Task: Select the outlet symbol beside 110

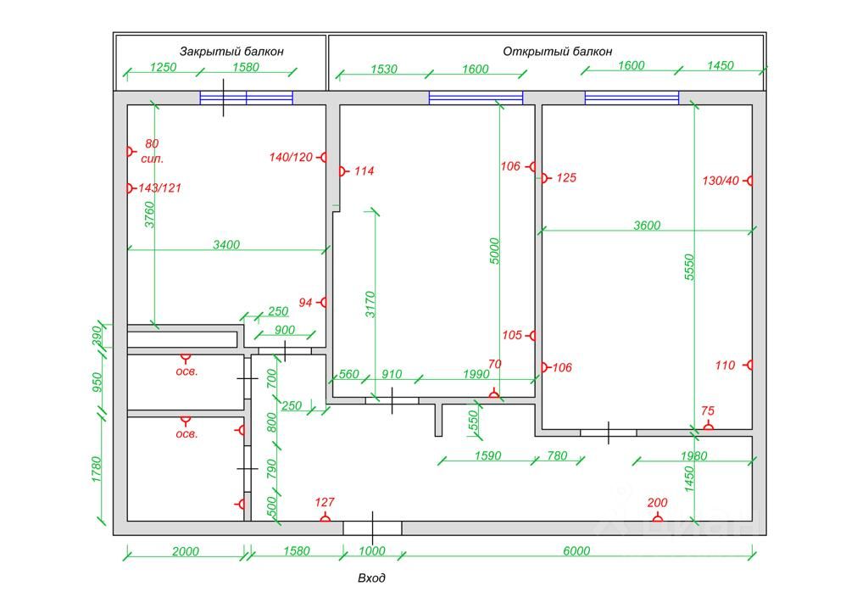Action: [x=748, y=365]
